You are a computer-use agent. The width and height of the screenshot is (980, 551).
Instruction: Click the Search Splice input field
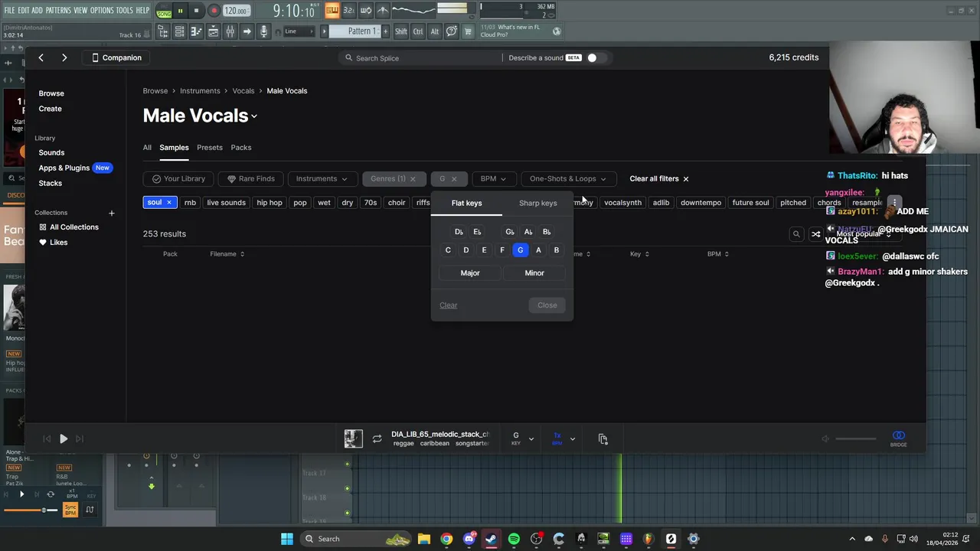point(420,58)
